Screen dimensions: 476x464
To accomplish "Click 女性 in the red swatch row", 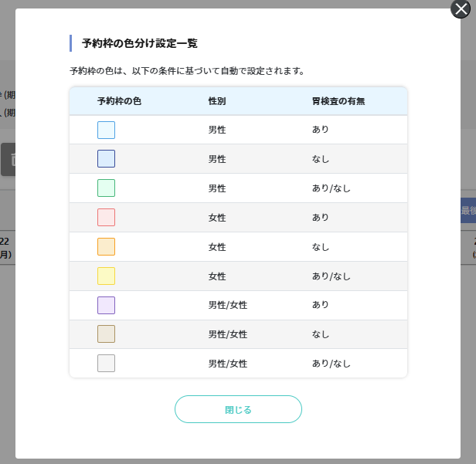I will (217, 218).
